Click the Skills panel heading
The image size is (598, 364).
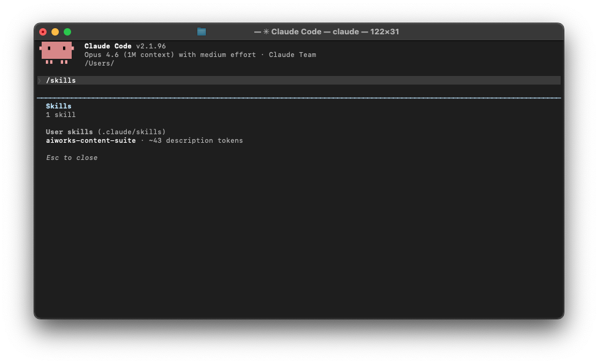(x=58, y=105)
